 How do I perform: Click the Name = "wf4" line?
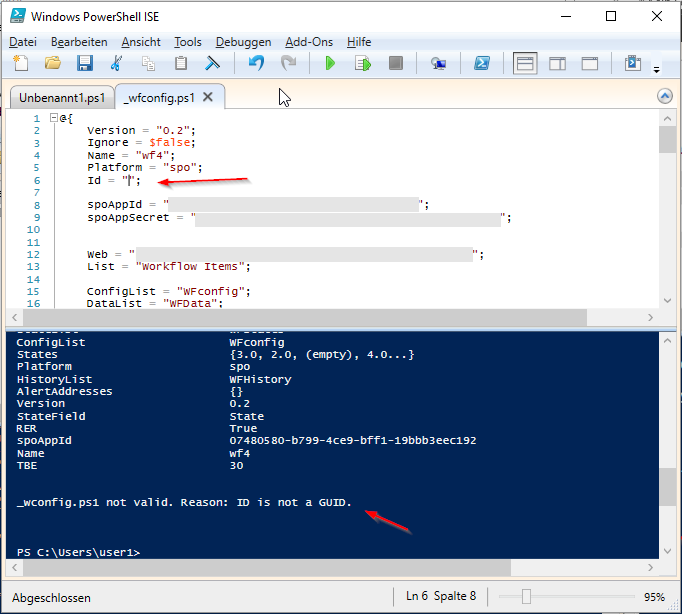pos(131,155)
